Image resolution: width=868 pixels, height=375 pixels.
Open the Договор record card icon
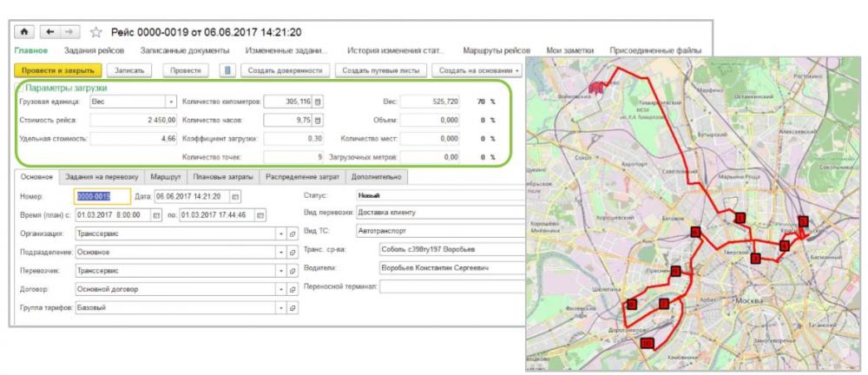tap(293, 289)
